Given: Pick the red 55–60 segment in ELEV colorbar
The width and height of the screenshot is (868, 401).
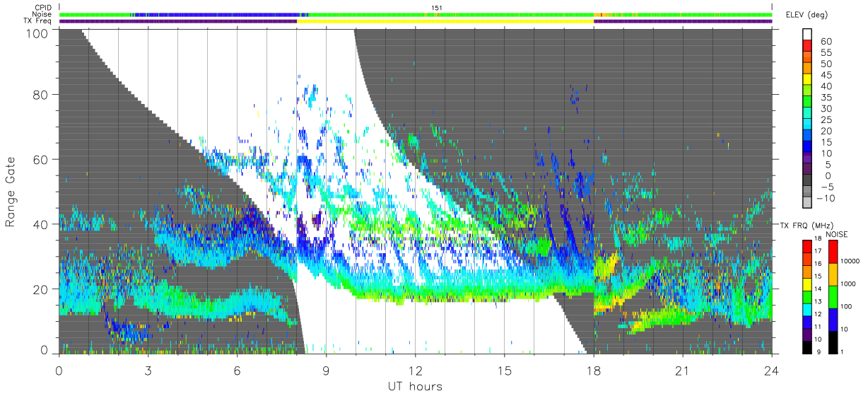Looking at the screenshot, I should (x=807, y=46).
